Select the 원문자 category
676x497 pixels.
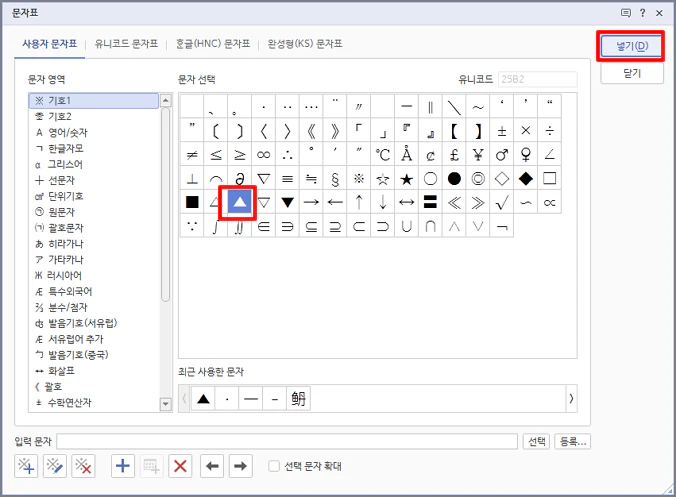pos(94,212)
